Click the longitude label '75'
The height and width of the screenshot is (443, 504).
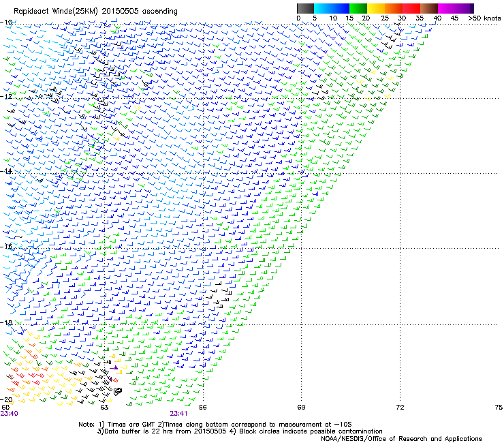(499, 408)
